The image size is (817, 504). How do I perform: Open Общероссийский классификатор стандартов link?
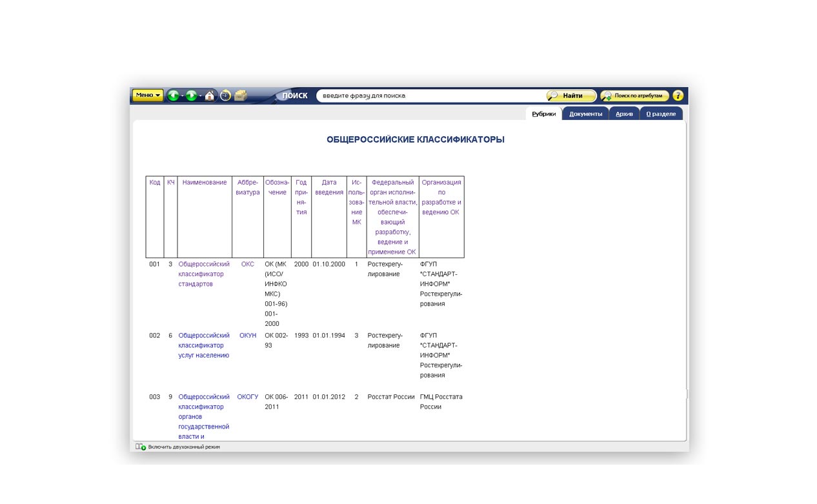204,274
